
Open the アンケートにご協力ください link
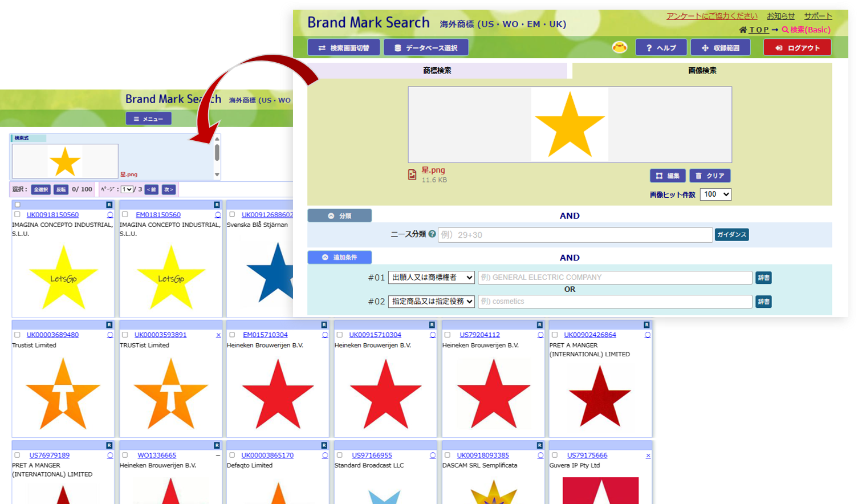(x=712, y=16)
